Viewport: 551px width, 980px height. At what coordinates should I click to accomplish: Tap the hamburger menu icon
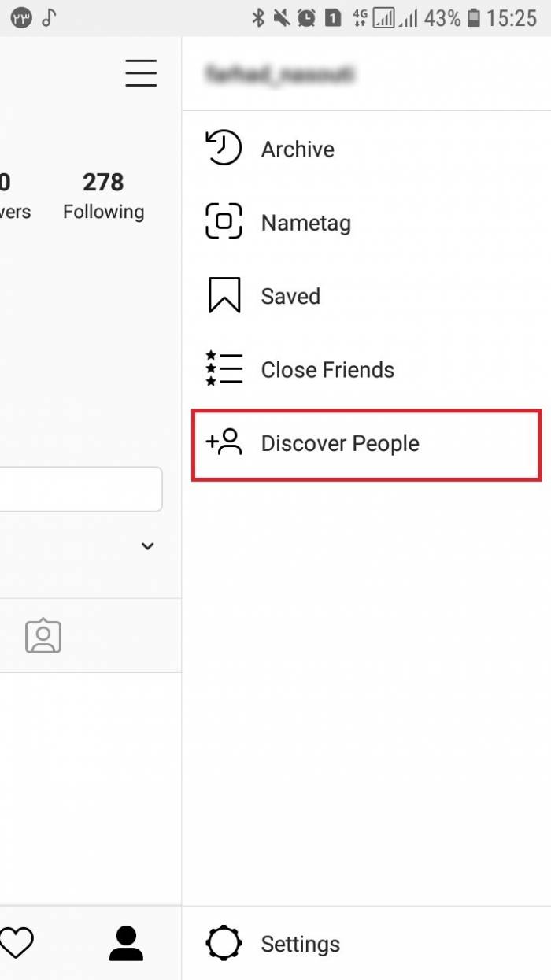point(141,73)
